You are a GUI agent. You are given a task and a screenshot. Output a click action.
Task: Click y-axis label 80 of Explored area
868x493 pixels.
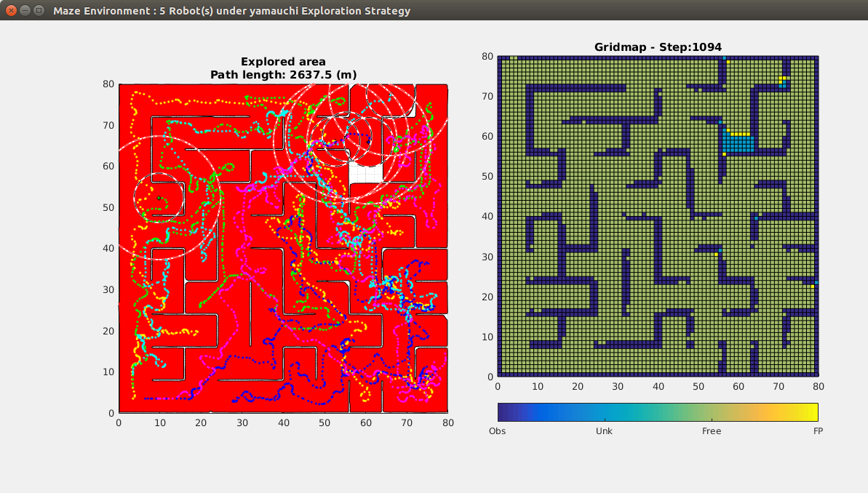(108, 84)
